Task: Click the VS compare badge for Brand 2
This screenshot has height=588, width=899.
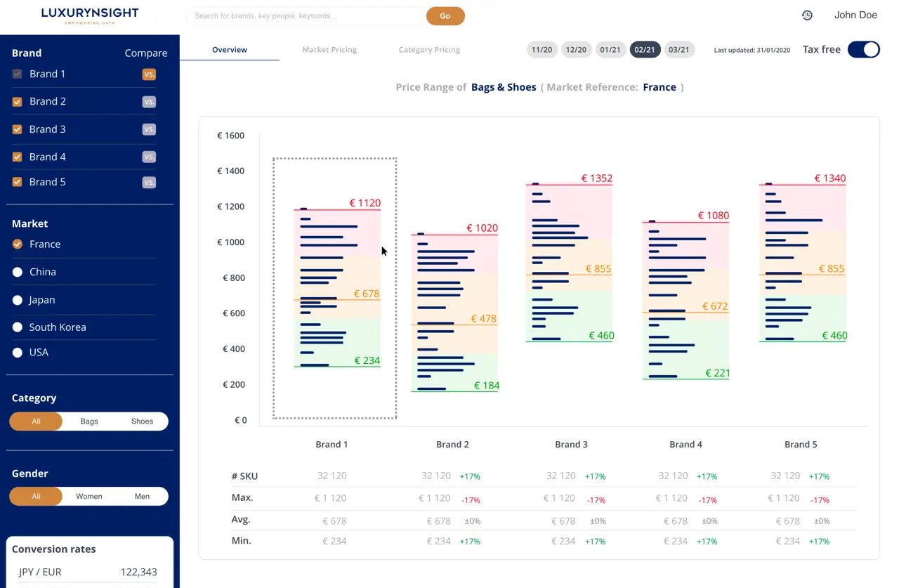Action: [149, 102]
